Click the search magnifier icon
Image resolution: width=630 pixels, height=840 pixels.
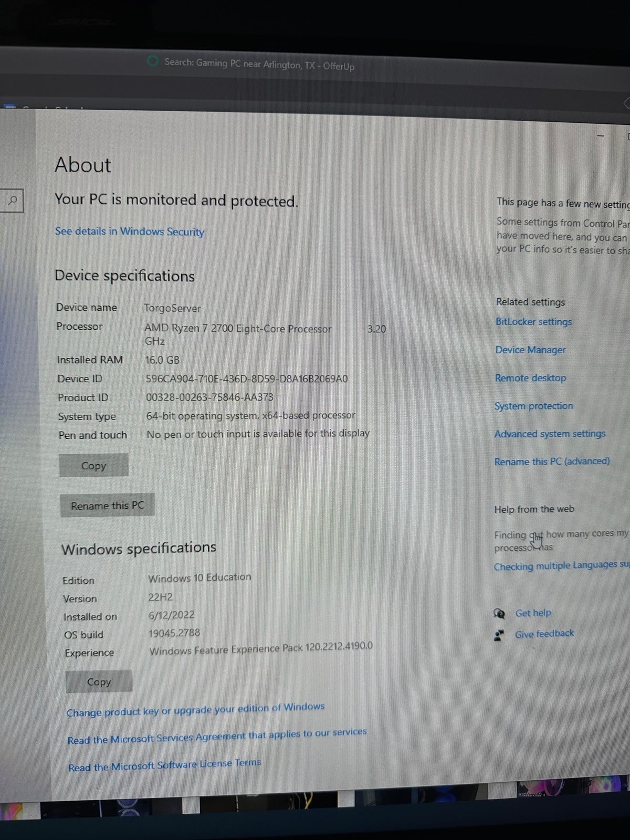coord(13,201)
